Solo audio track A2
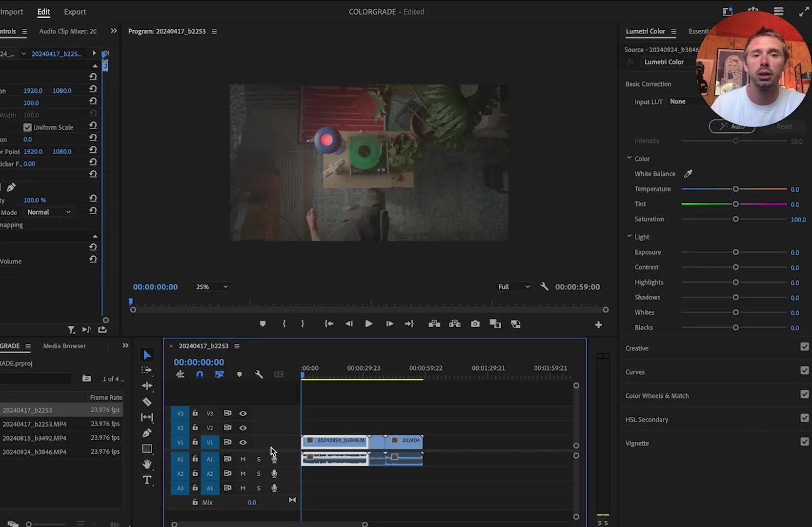Viewport: 812px width, 527px height. (x=259, y=474)
